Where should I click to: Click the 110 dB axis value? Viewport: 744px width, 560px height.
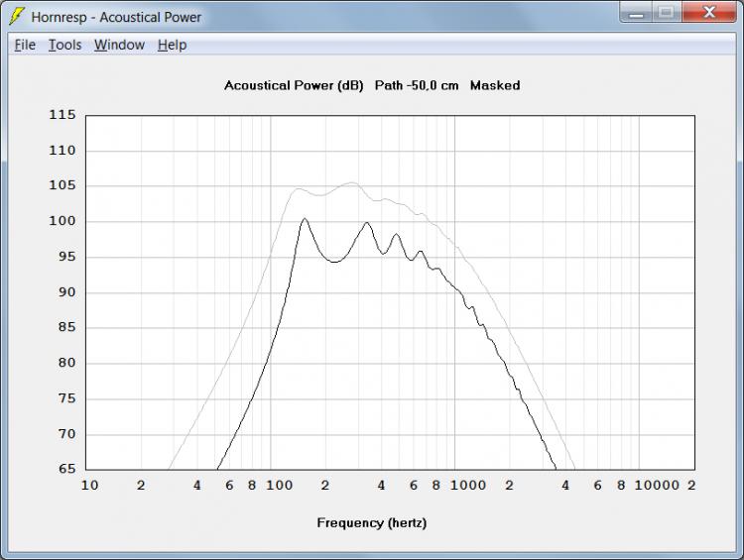point(62,151)
